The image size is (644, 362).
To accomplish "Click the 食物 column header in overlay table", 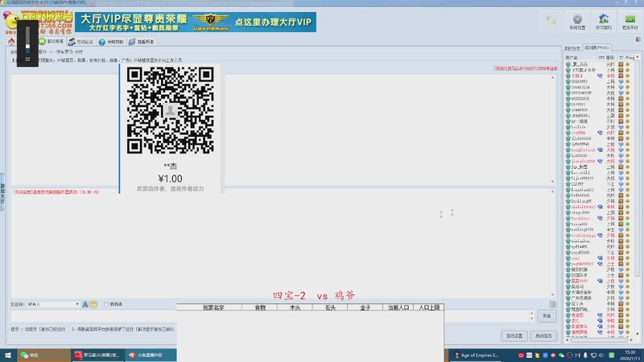I will 260,307.
